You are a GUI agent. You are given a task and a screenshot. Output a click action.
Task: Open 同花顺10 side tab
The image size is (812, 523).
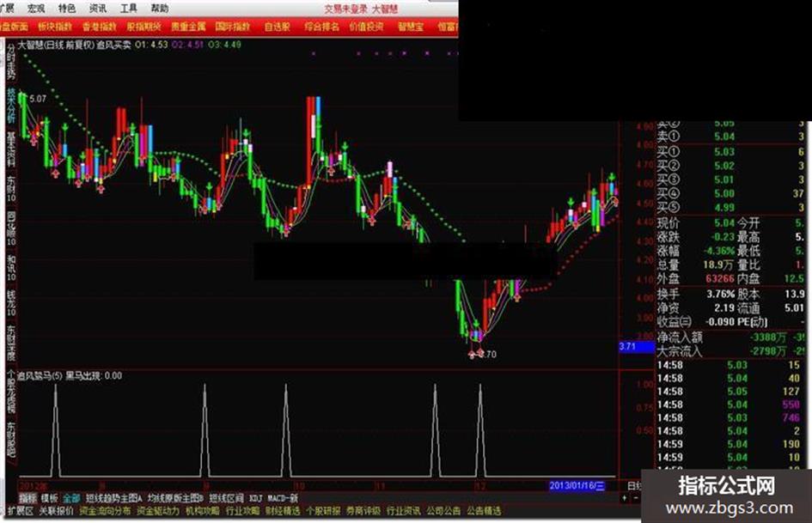(11, 228)
